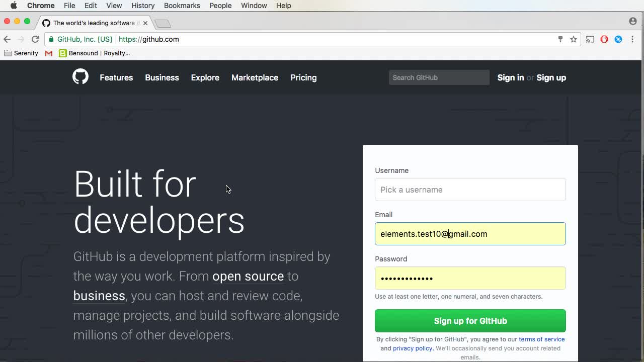Open the Window menu

(254, 6)
